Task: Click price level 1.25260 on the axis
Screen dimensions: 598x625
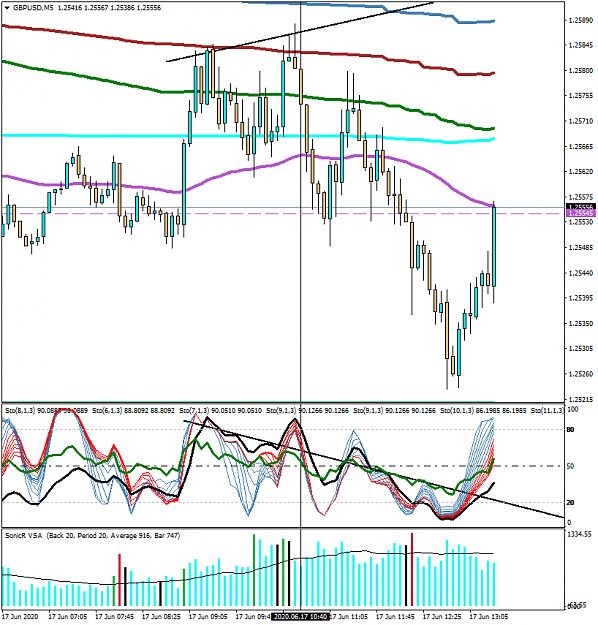Action: coord(580,374)
